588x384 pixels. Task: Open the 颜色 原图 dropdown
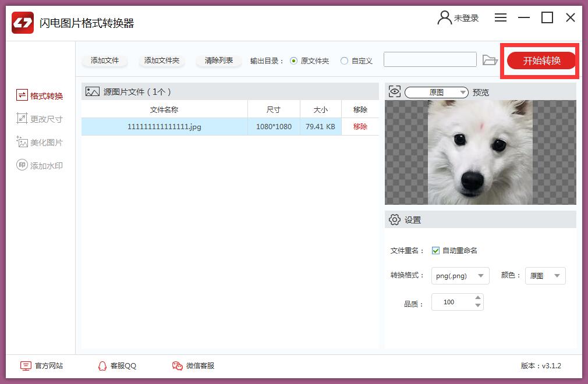click(x=546, y=276)
